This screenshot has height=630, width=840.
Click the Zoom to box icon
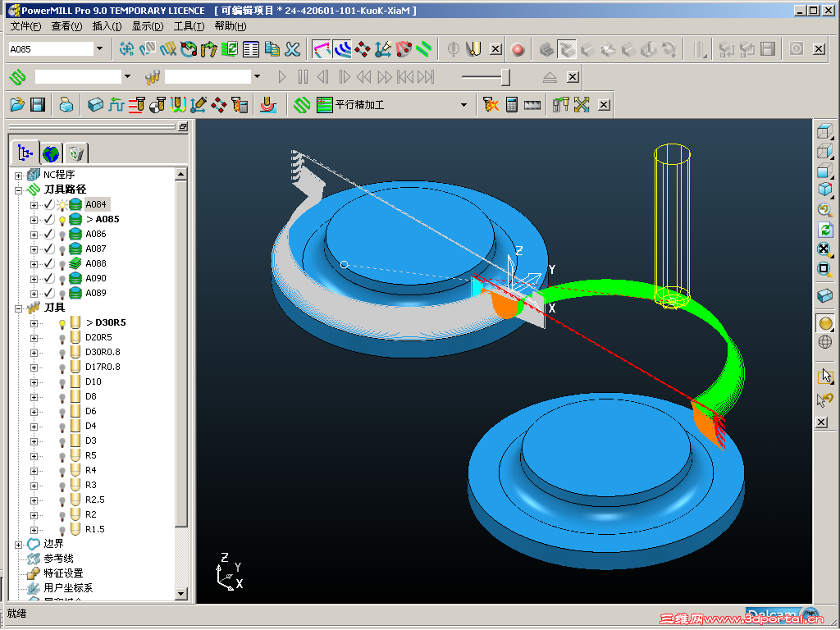825,268
